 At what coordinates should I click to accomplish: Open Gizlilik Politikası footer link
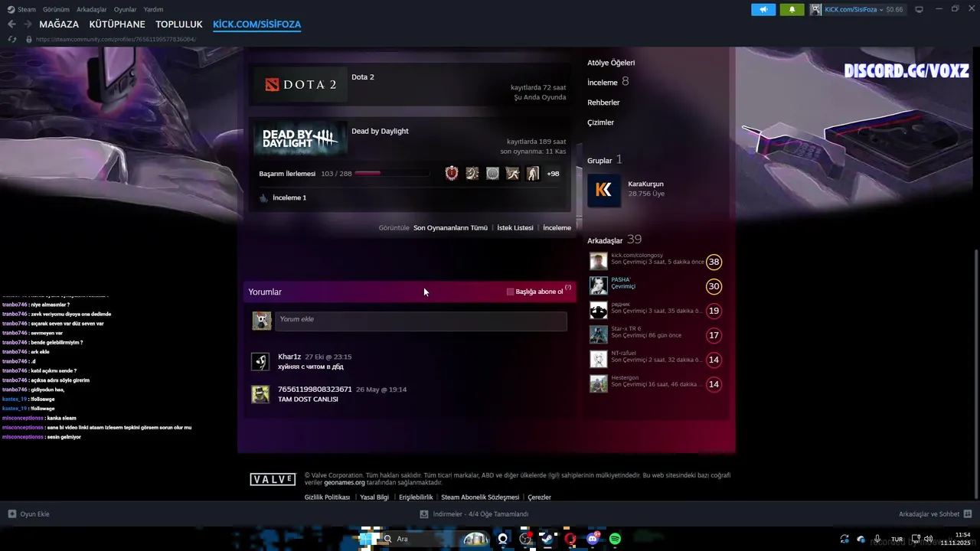[327, 497]
